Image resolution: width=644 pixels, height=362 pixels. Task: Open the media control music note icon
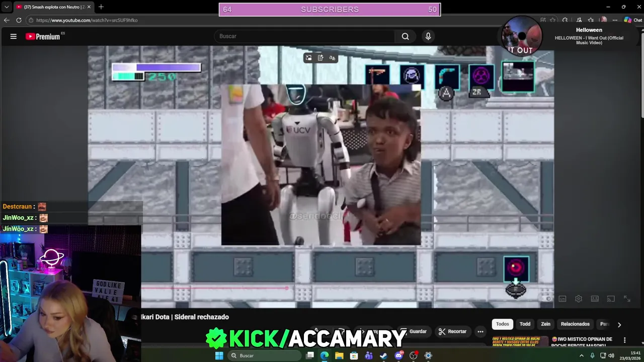(x=578, y=20)
